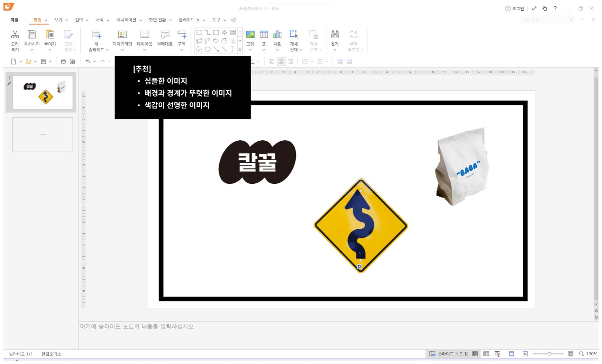Select slide 1 thumbnail in slide panel
Screen dimensions: 602x364
pos(42,92)
